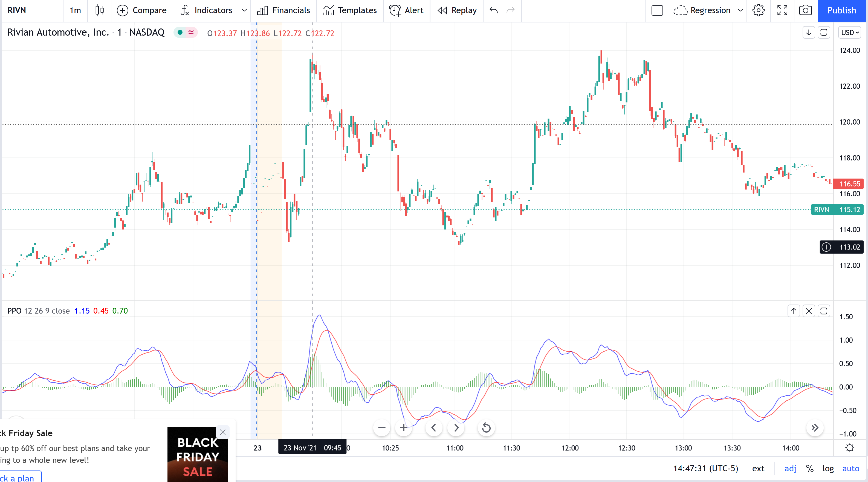Open the RIVN symbol search

(17, 10)
